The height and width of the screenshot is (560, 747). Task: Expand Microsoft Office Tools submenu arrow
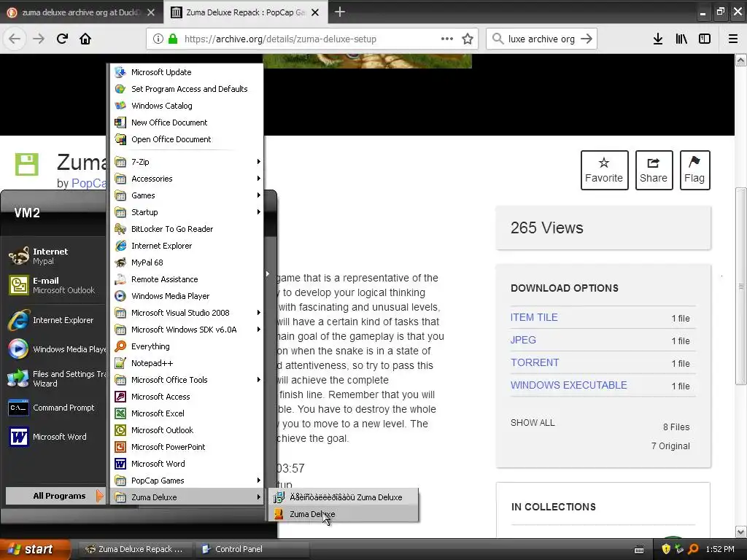tap(259, 379)
